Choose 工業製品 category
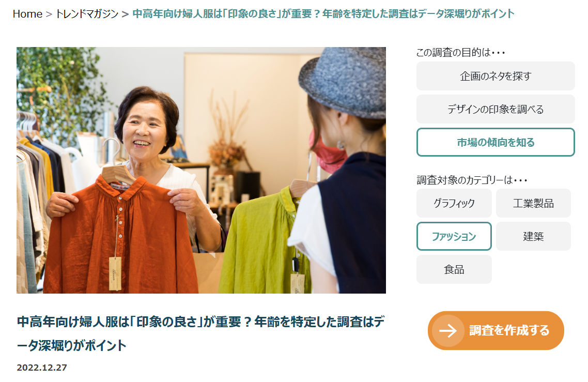Image resolution: width=588 pixels, height=382 pixels. (x=533, y=203)
